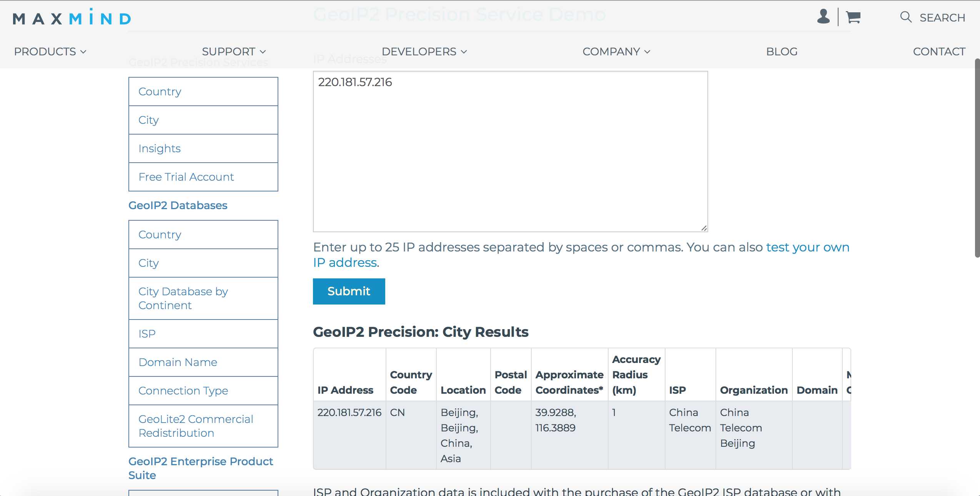Click the SEARCH label in the header
980x496 pixels.
click(942, 18)
